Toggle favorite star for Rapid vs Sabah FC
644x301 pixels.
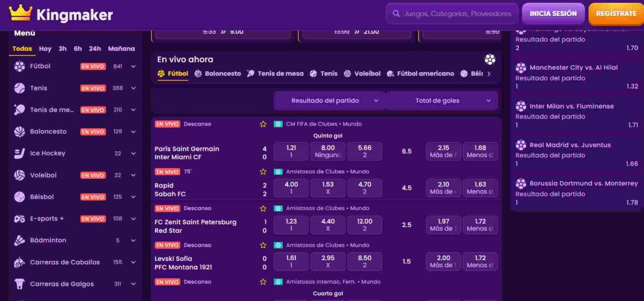(x=263, y=172)
